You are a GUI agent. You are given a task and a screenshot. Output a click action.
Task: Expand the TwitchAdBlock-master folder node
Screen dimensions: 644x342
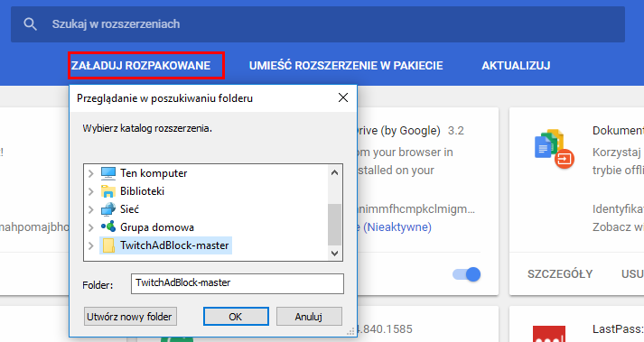pos(91,246)
